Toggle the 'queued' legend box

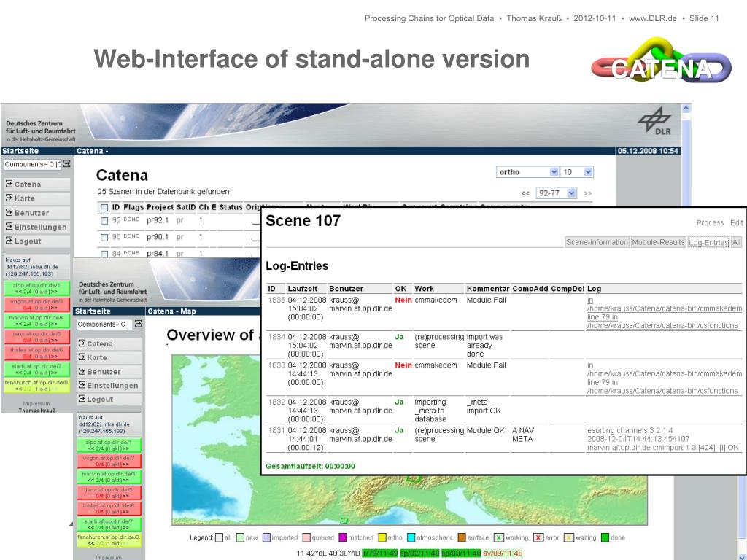point(307,537)
